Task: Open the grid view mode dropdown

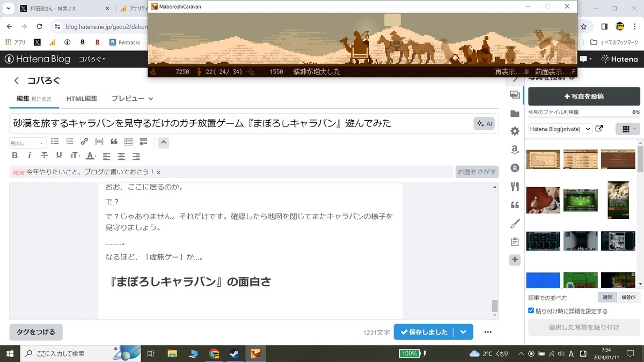Action: [x=628, y=129]
